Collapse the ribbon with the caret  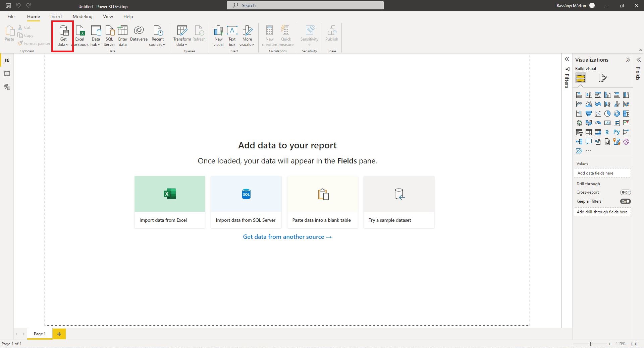pos(641,50)
